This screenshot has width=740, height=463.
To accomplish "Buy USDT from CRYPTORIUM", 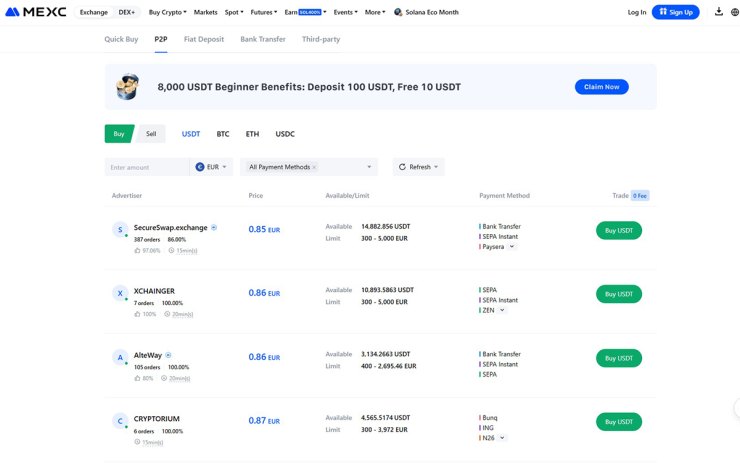I will (619, 422).
